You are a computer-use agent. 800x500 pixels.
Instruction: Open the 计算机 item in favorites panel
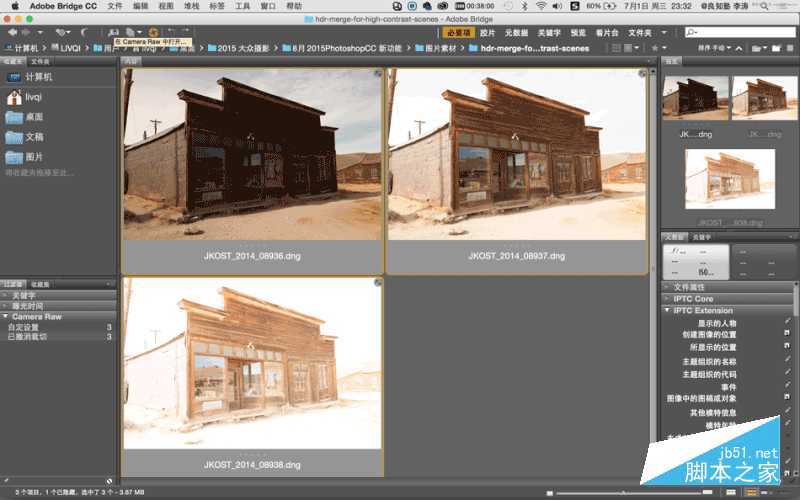click(x=38, y=76)
